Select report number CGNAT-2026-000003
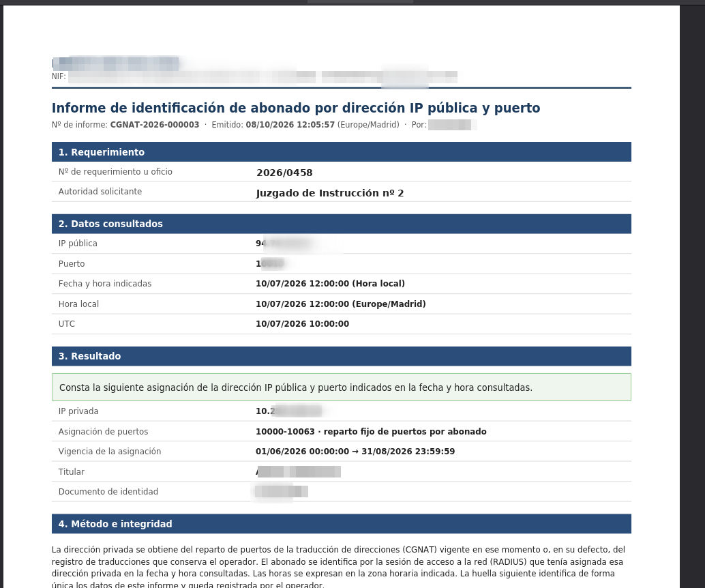 tap(155, 125)
